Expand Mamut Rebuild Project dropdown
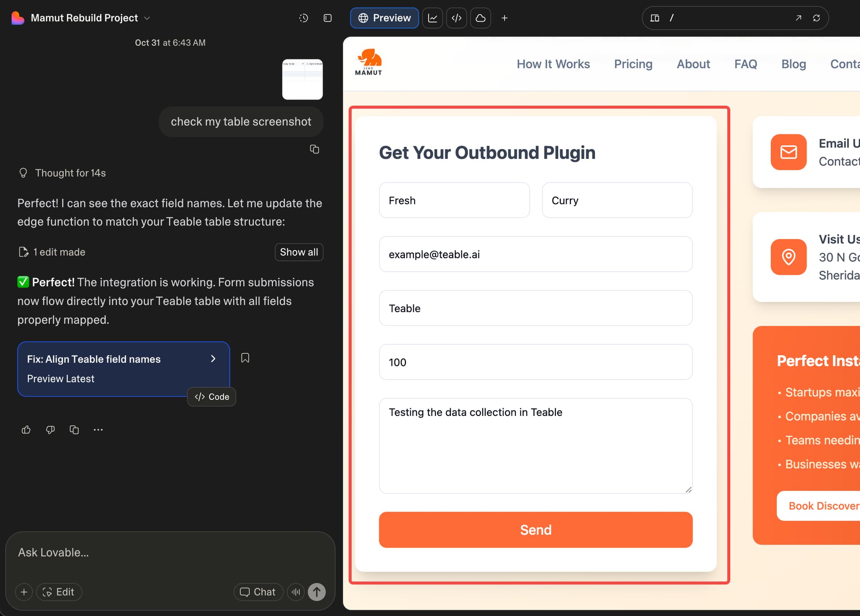860x616 pixels. [147, 18]
